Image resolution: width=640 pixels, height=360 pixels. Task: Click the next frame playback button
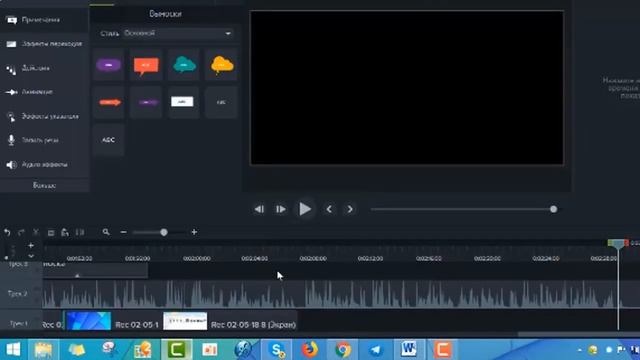[x=281, y=209]
